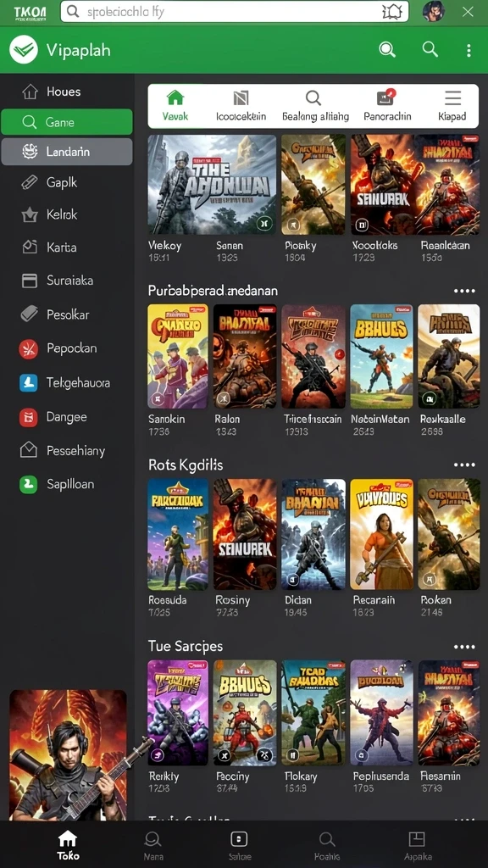Open the Sanokin game thumbnail

(178, 357)
